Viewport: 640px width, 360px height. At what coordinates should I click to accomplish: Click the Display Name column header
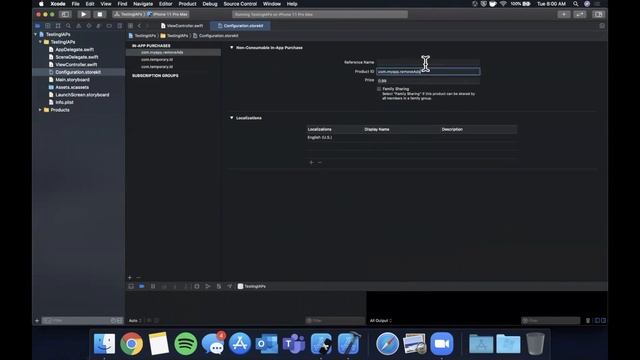click(377, 129)
